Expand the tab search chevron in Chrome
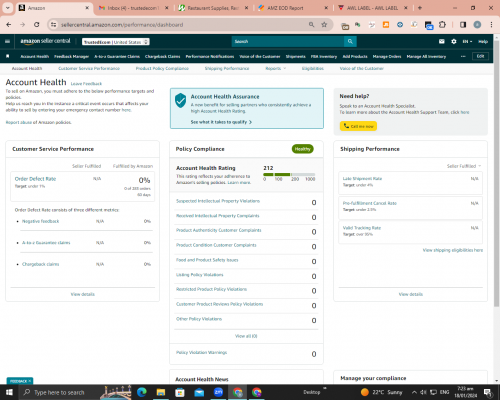 pos(7,8)
